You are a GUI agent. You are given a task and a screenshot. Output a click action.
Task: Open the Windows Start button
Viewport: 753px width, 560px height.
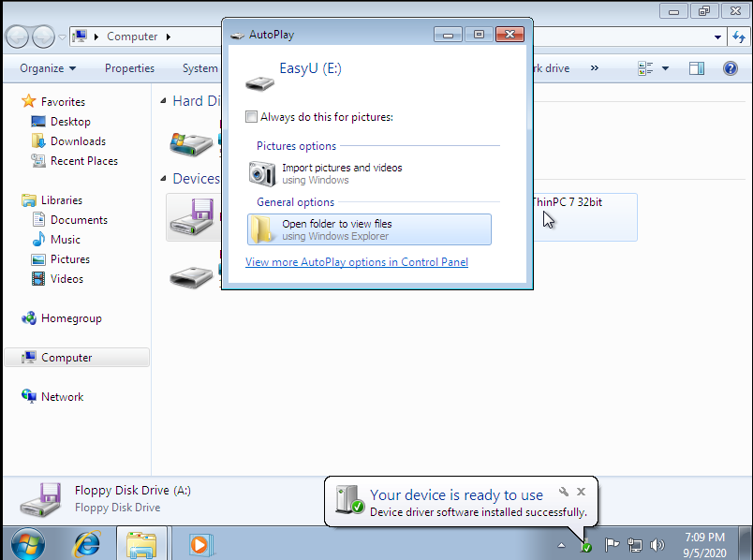coord(28,544)
